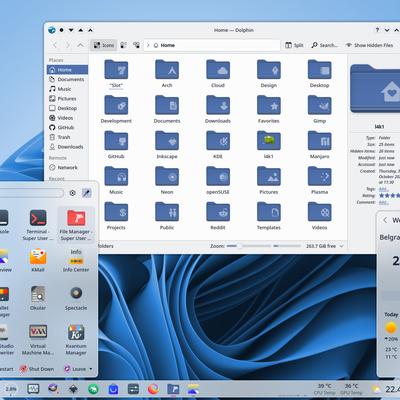Select Documents in Places panel

point(67,79)
